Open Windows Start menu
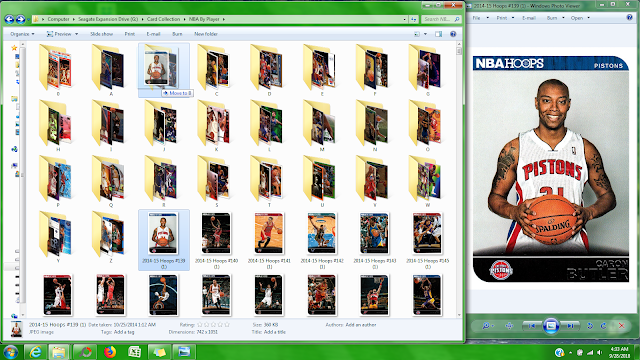The image size is (640, 360). pyautogui.click(x=10, y=352)
